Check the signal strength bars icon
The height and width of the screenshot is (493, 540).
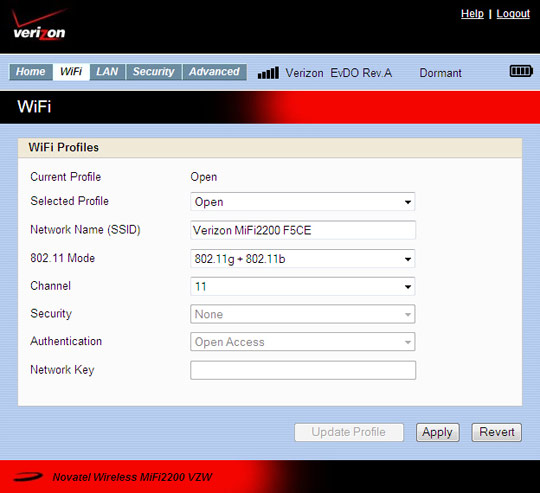point(268,73)
